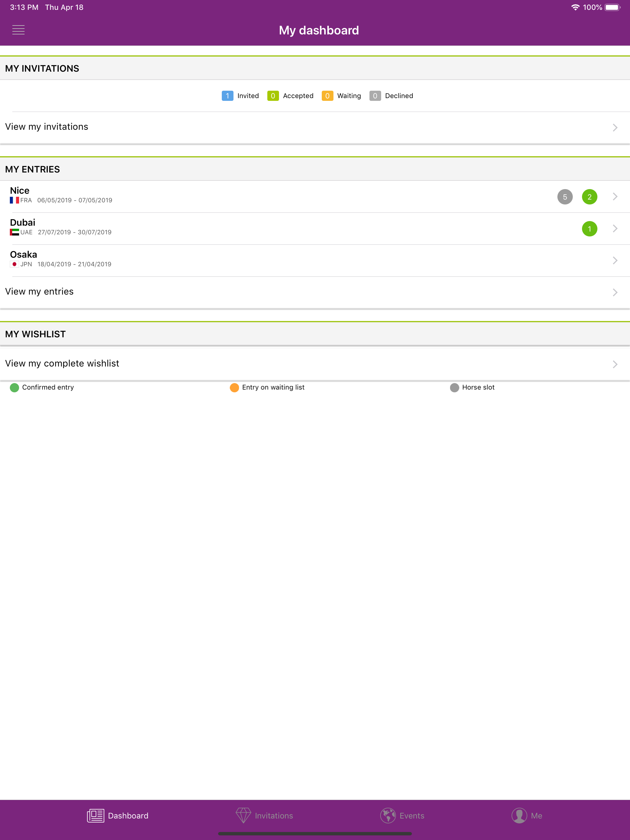Click Nice dates 06/05/2019 - 07/05/2019
Screen dimensions: 630x840
click(x=75, y=200)
